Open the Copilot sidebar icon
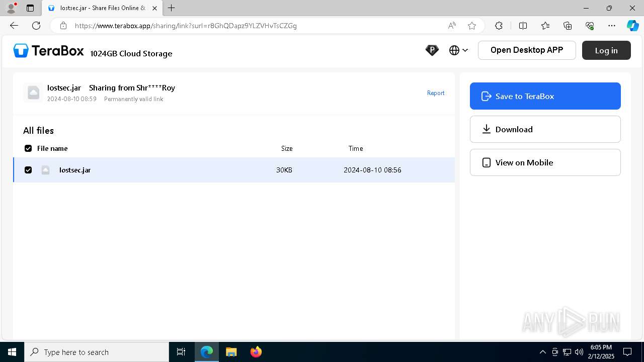Viewport: 644px width, 362px height. [x=632, y=26]
